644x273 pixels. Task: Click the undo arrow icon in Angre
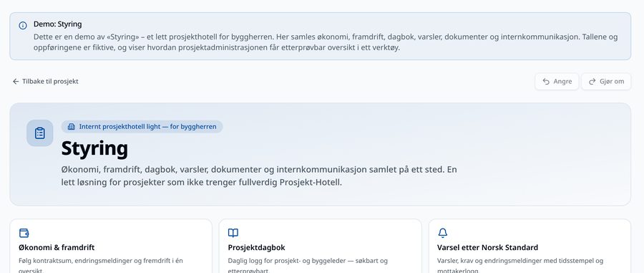(x=546, y=82)
